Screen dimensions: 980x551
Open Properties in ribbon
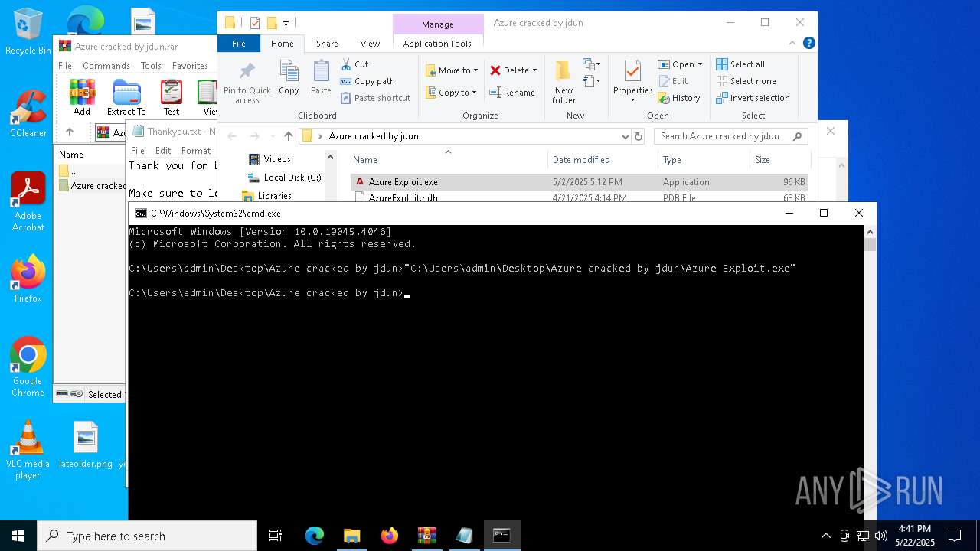(x=632, y=82)
